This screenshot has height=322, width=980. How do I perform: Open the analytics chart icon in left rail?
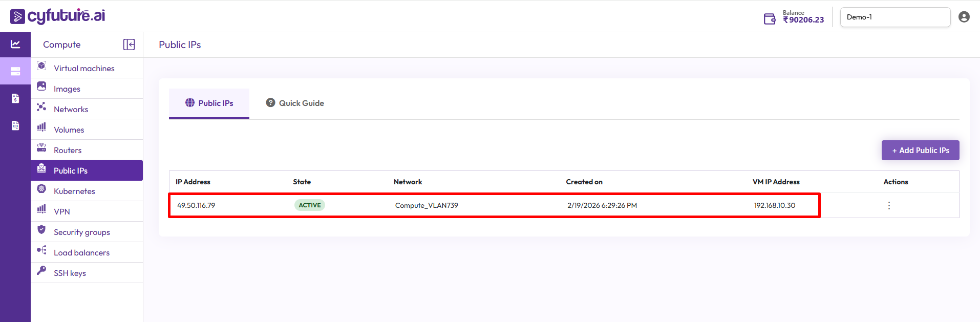tap(15, 45)
